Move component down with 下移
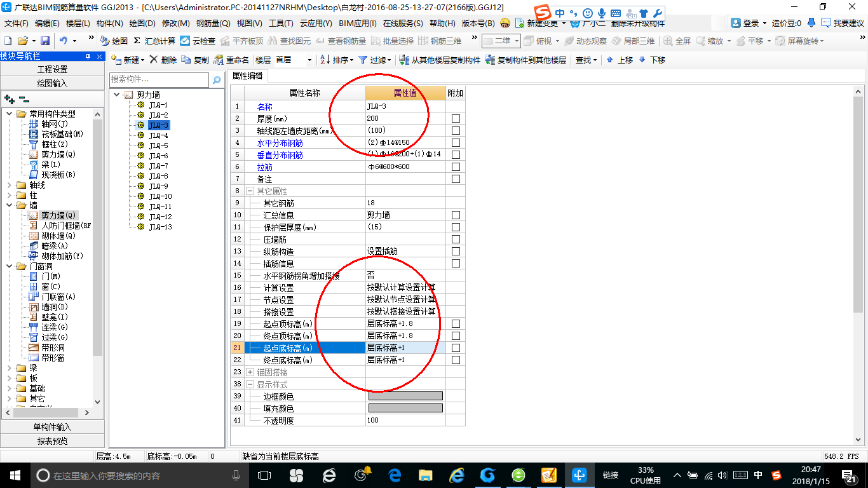The image size is (868, 488). click(651, 60)
